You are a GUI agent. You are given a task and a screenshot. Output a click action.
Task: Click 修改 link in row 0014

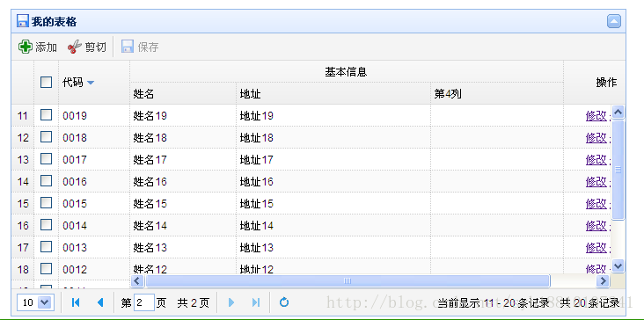(596, 226)
